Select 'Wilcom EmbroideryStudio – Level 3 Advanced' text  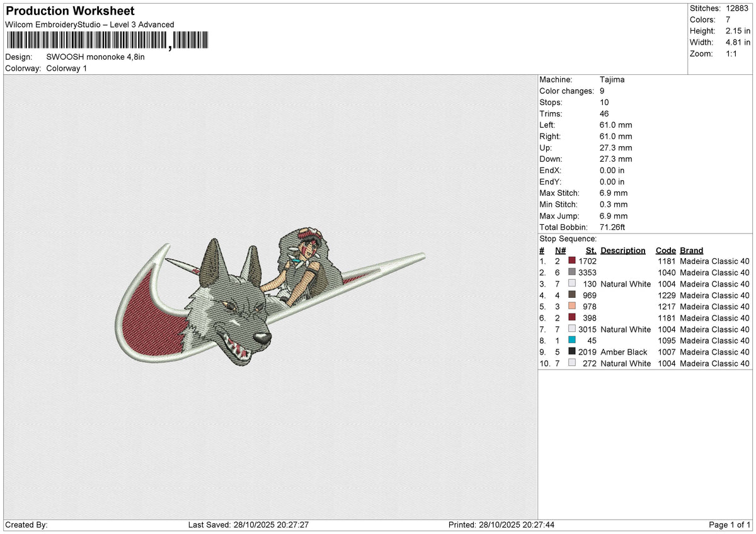click(x=89, y=25)
